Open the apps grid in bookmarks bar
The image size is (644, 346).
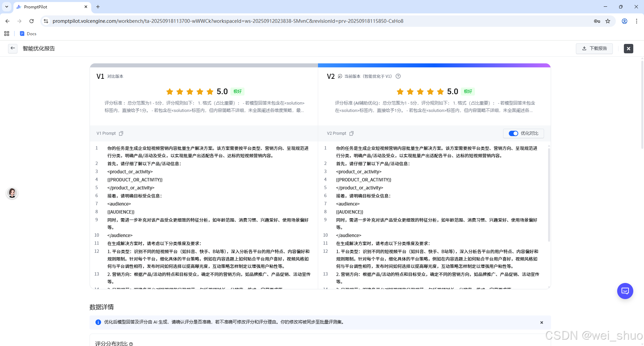click(x=7, y=34)
